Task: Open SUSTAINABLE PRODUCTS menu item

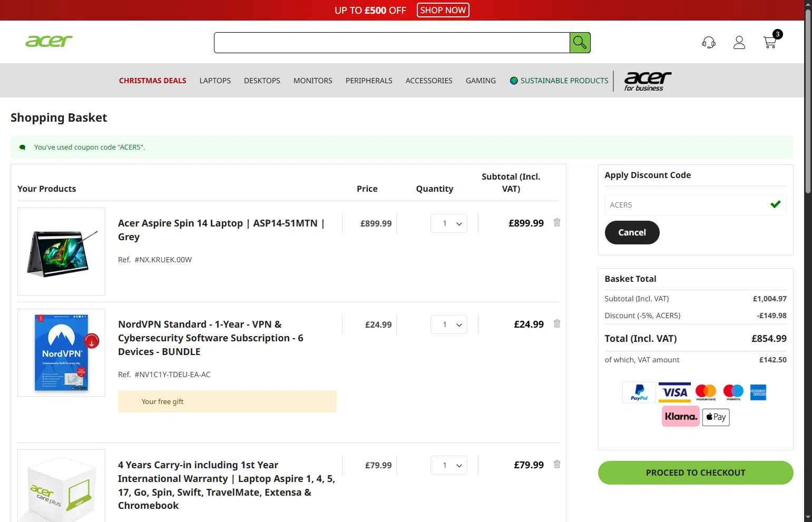Action: coord(564,81)
